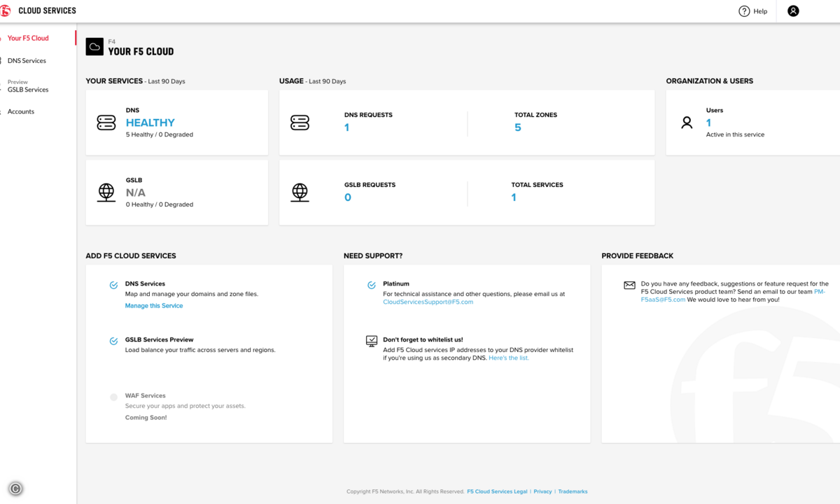Click the Platinum support plan label
Viewport: 840px width, 504px height.
[396, 283]
